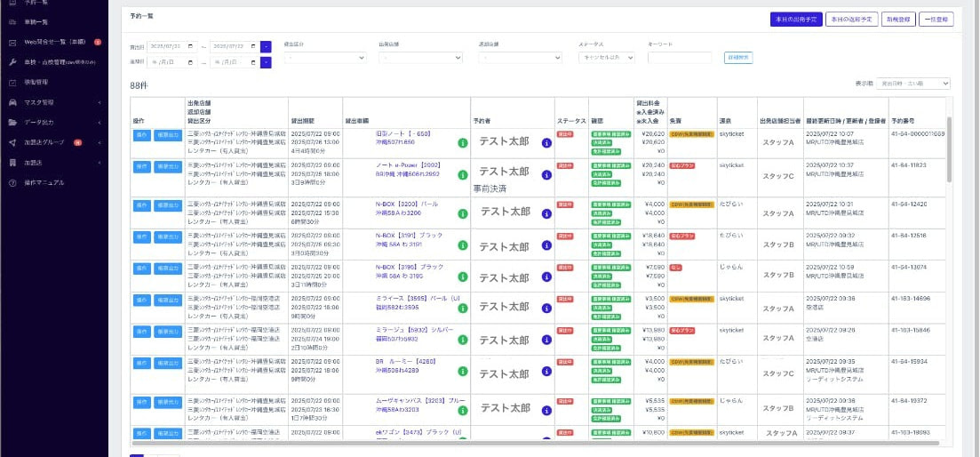This screenshot has height=457, width=980.
Task: Click green info icon for 旧型ノート vehicle
Action: tap(462, 142)
